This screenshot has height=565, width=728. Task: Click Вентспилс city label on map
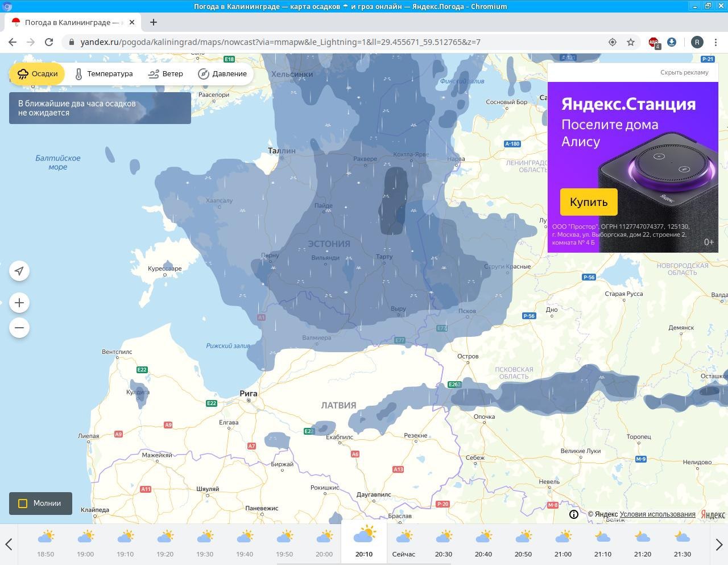[x=117, y=352]
